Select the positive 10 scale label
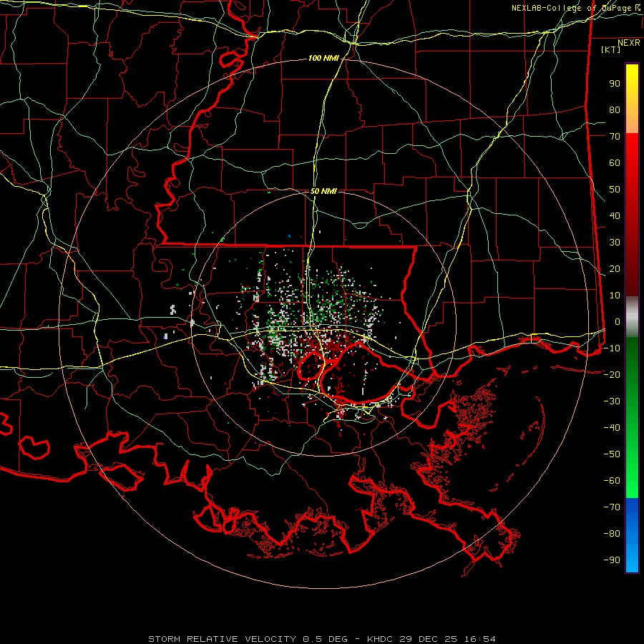 pos(615,296)
